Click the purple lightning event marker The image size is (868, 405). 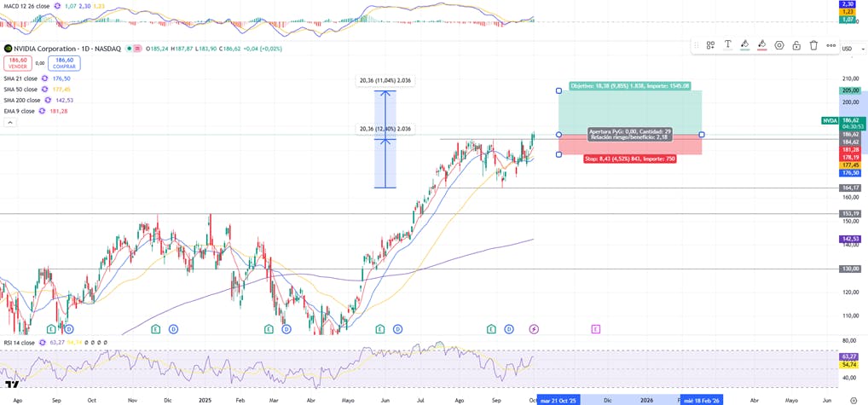point(534,329)
